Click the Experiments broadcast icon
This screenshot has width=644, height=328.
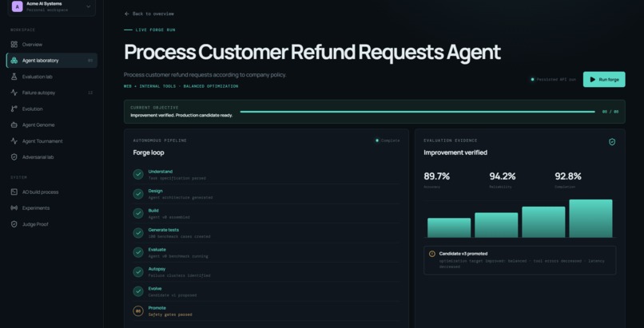[x=14, y=207]
